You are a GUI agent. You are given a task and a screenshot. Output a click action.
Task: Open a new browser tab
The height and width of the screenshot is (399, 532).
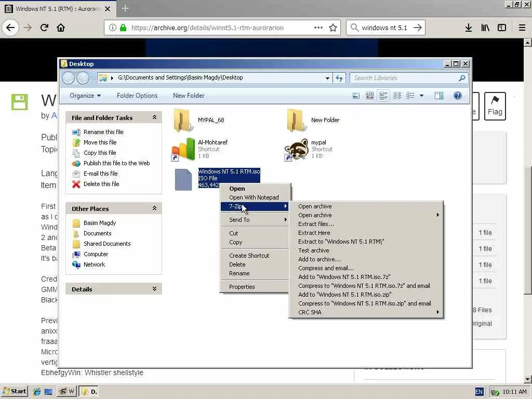(x=125, y=8)
